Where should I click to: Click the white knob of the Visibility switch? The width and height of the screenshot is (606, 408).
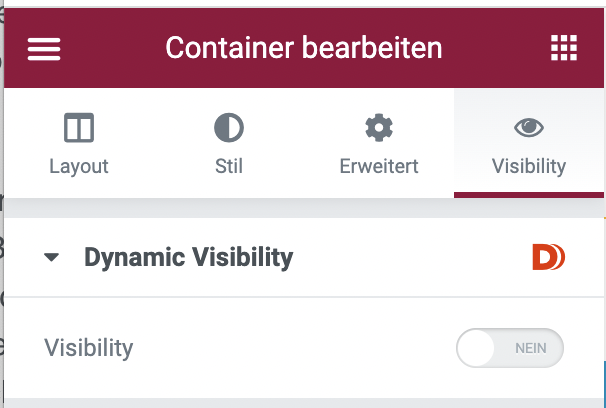pyautogui.click(x=476, y=348)
